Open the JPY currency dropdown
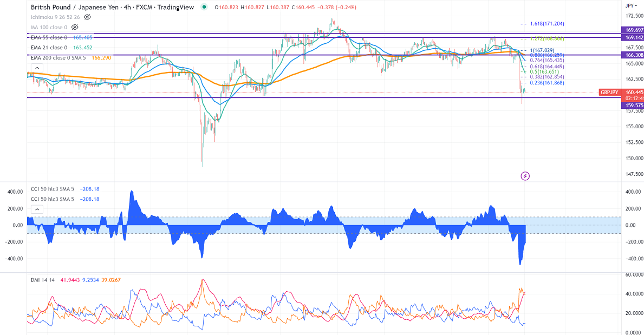 632,6
